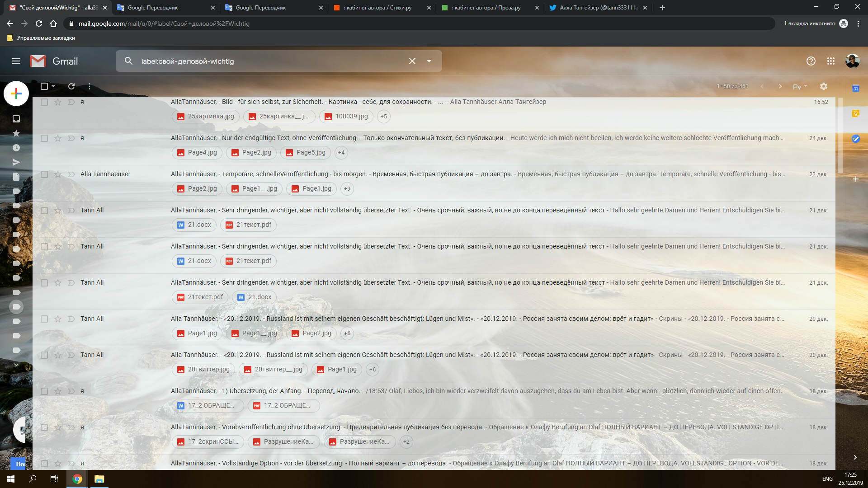Select checkbox of 24 дек. email
The width and height of the screenshot is (868, 488).
click(x=44, y=138)
